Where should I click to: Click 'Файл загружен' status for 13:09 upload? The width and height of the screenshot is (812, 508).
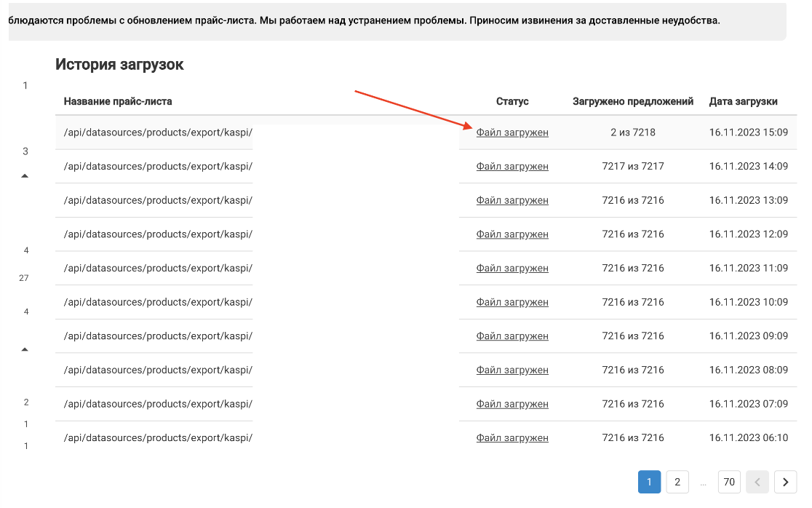click(x=512, y=200)
